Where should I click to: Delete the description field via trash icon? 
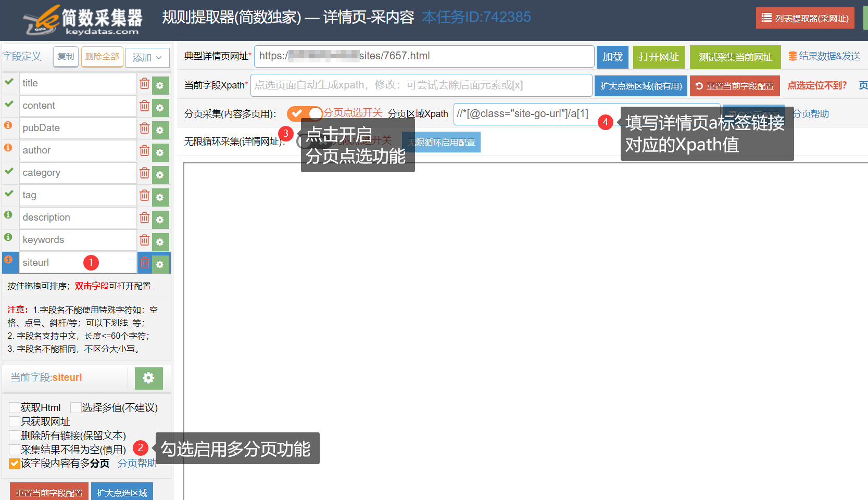(145, 217)
